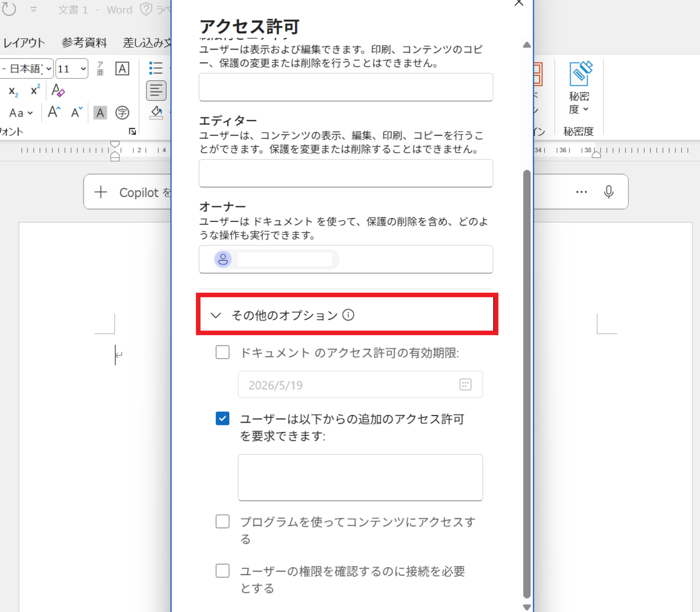The height and width of the screenshot is (612, 700).
Task: Click the エディター heading text
Action: click(x=228, y=121)
